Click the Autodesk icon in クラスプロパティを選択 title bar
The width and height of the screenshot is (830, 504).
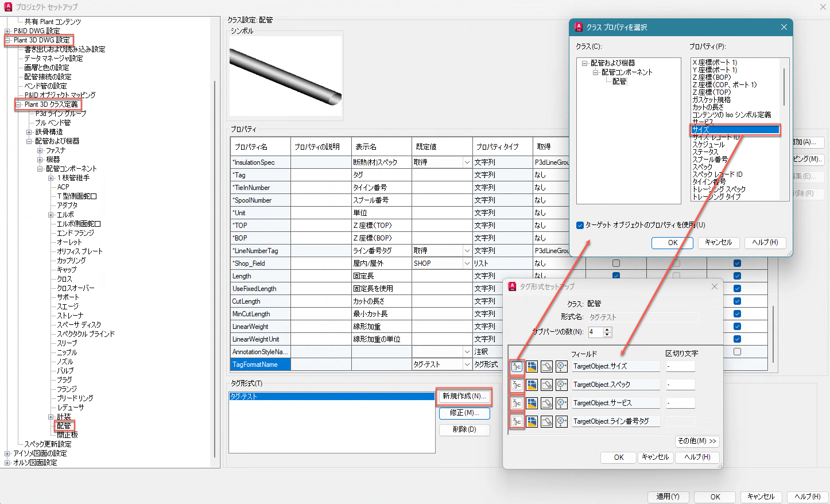coord(578,26)
